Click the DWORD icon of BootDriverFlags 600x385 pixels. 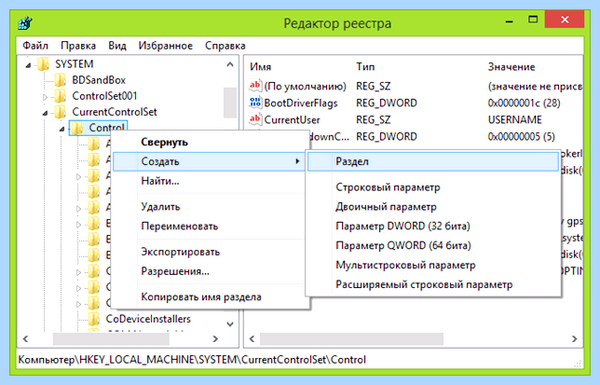click(255, 103)
